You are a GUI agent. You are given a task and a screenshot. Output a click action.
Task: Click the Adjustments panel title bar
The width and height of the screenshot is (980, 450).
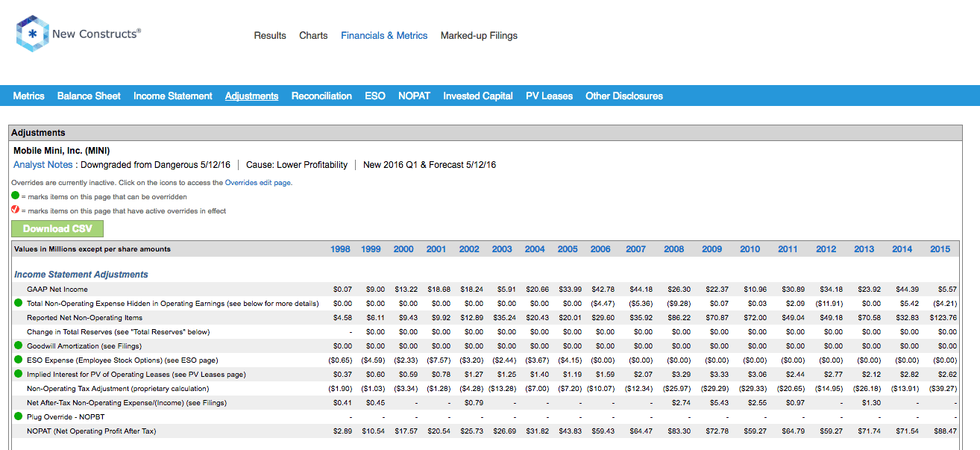point(485,133)
